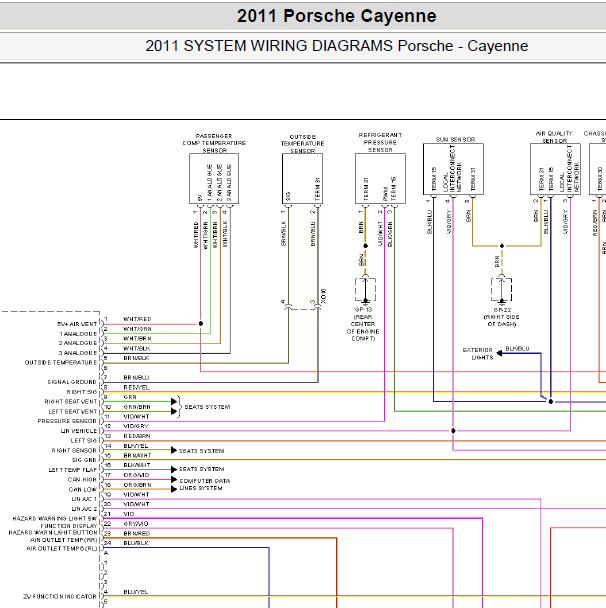Click the horizontal 'WHT/GRN' wire label at pin 2
This screenshot has height=608, width=606.
pos(137,329)
